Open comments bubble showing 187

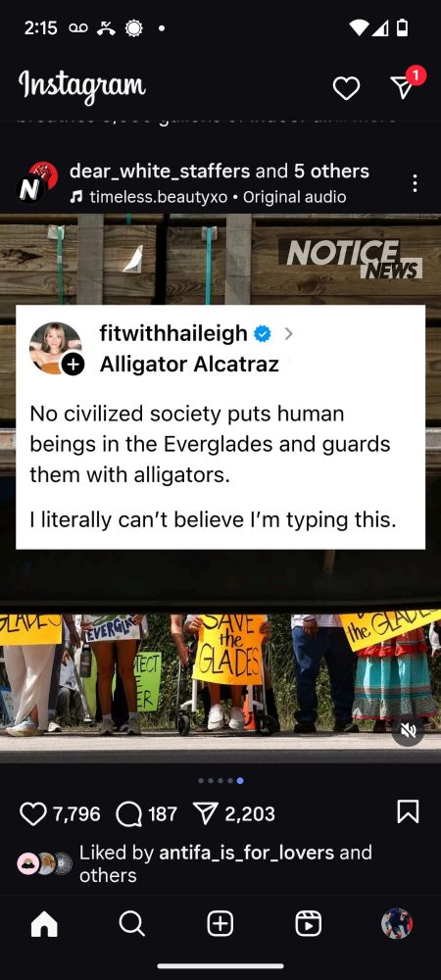coord(128,813)
